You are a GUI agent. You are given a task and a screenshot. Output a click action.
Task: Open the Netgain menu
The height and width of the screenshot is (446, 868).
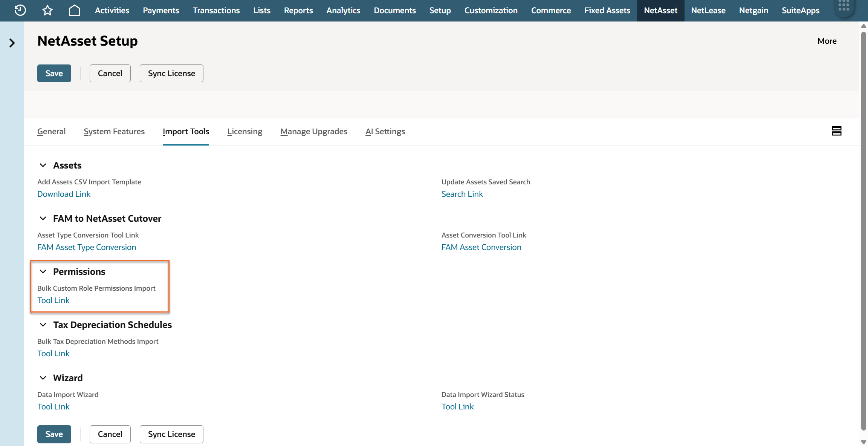click(x=753, y=11)
